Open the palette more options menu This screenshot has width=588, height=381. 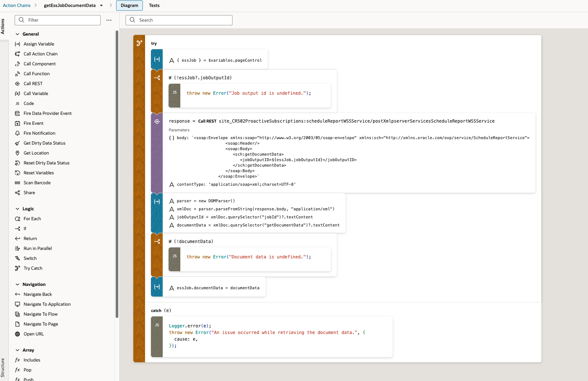(109, 20)
